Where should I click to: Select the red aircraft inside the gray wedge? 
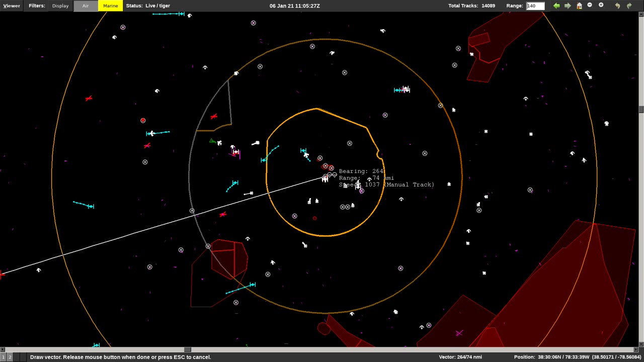(x=214, y=117)
